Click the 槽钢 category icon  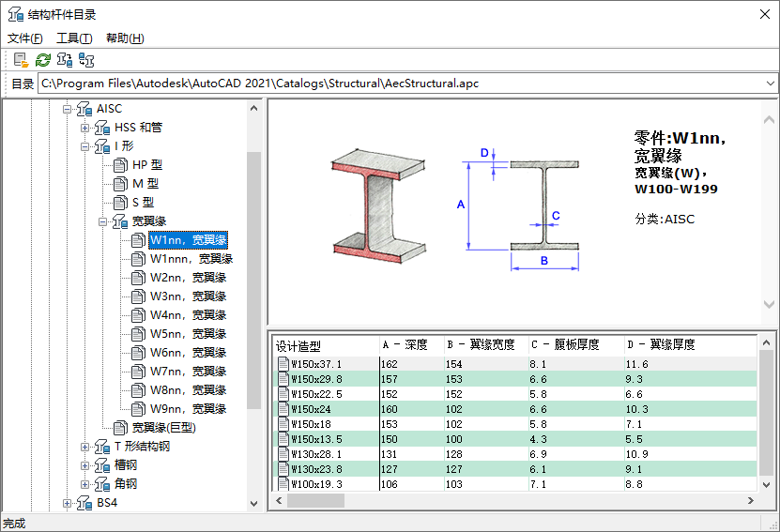pos(102,465)
